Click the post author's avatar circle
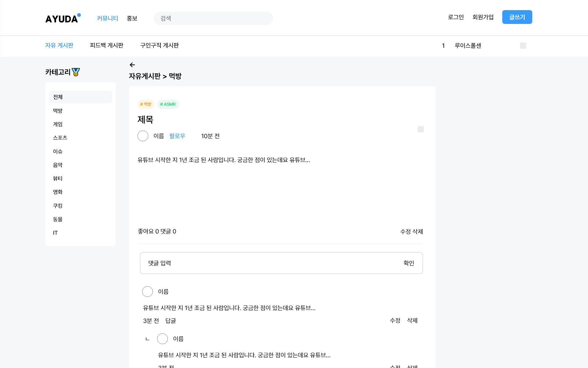Screen dimensions: 588x368 pyautogui.click(x=143, y=136)
